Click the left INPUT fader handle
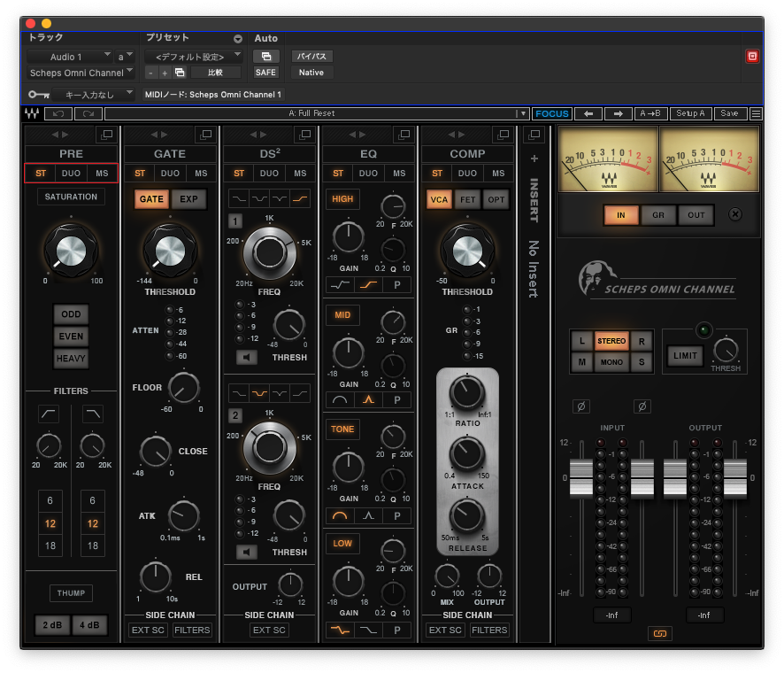Screen dimensions: 784x673 581,478
